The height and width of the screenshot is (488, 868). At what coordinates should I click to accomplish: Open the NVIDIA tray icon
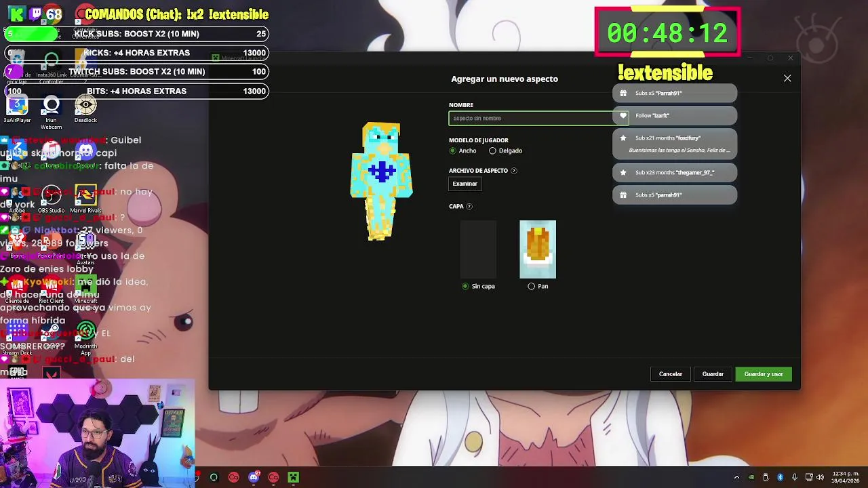[x=751, y=478]
